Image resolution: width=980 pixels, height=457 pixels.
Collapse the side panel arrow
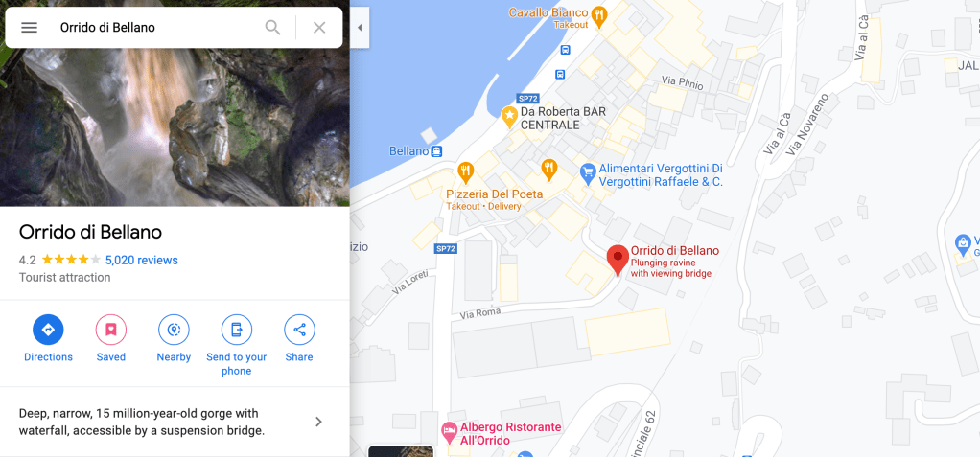click(360, 28)
